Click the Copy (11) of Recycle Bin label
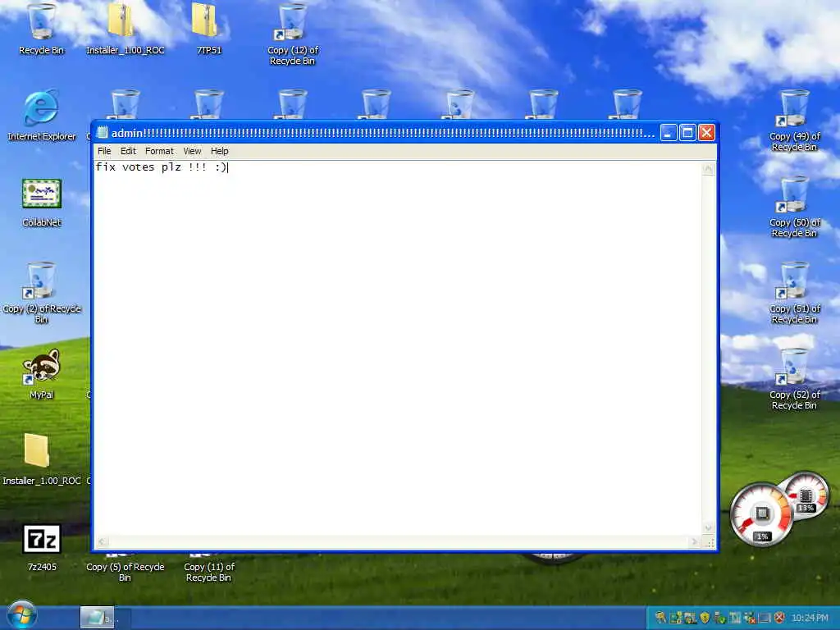This screenshot has width=840, height=630. pos(208,572)
